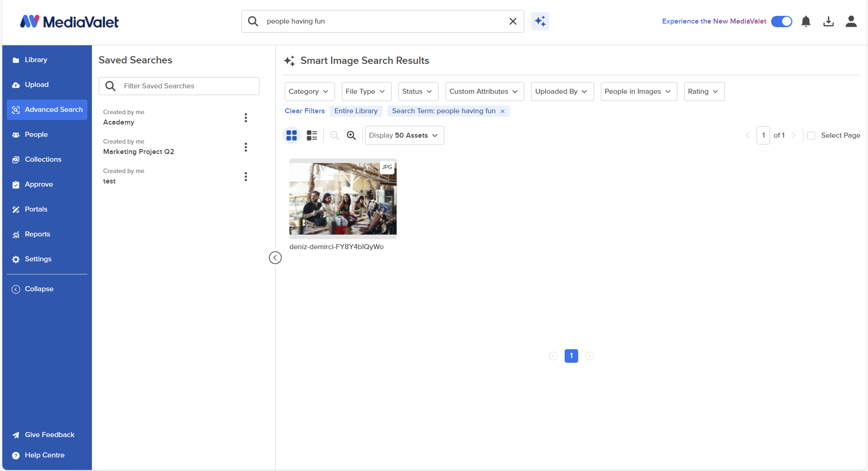Click bottom pagination page 1 button
This screenshot has width=868, height=471.
pos(571,356)
